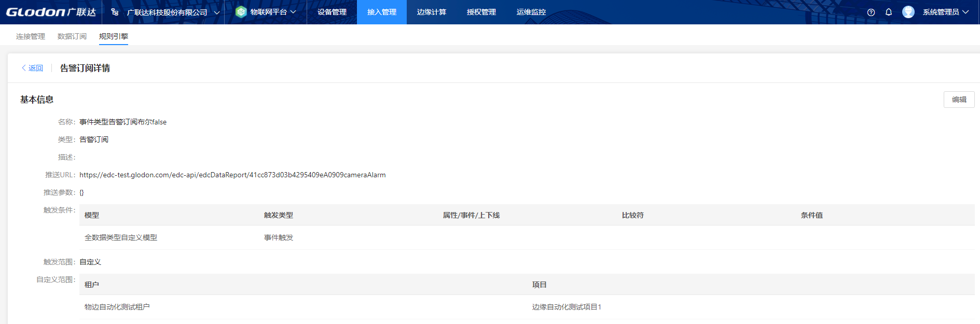Open the notification bell
The image size is (980, 324).
[889, 12]
